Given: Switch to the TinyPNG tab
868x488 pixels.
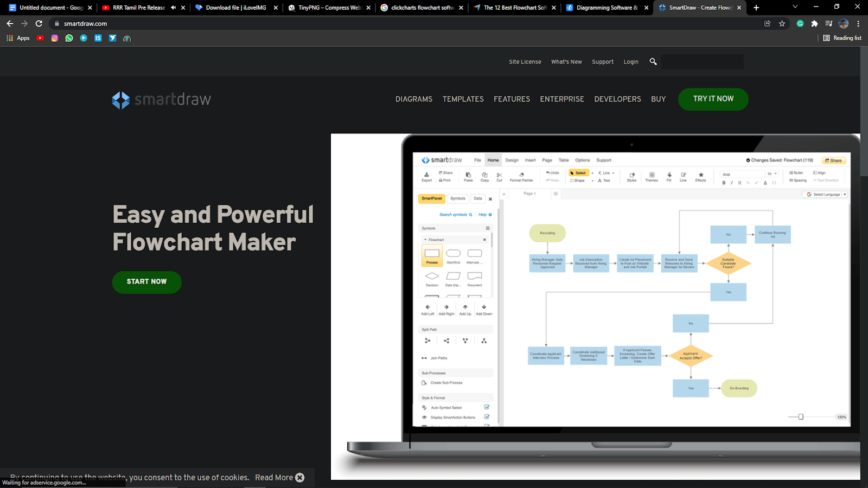Looking at the screenshot, I should point(329,8).
